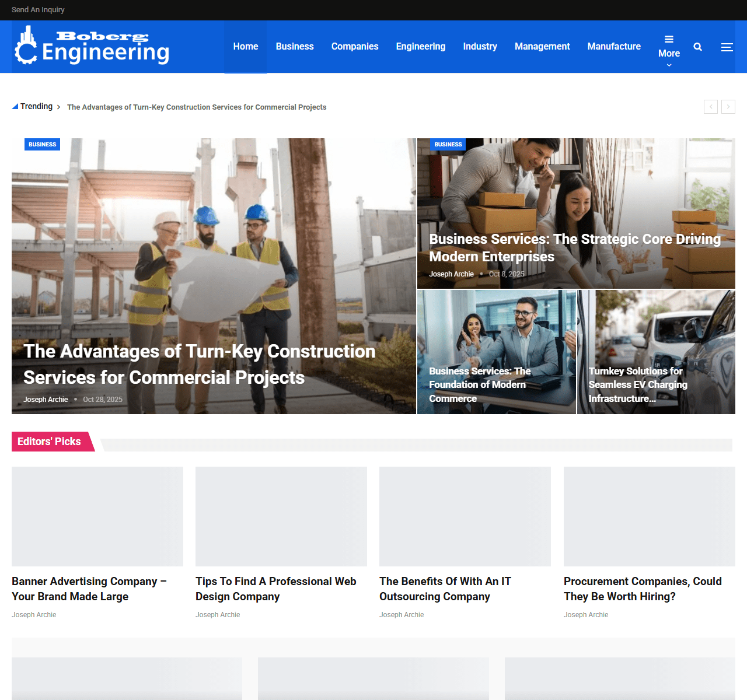The image size is (747, 700).
Task: Show previous trending story arrow
Action: pos(710,107)
